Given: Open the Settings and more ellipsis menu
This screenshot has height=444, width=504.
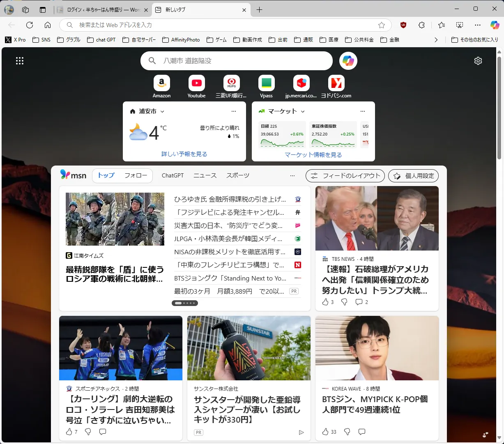Looking at the screenshot, I should pos(478,25).
